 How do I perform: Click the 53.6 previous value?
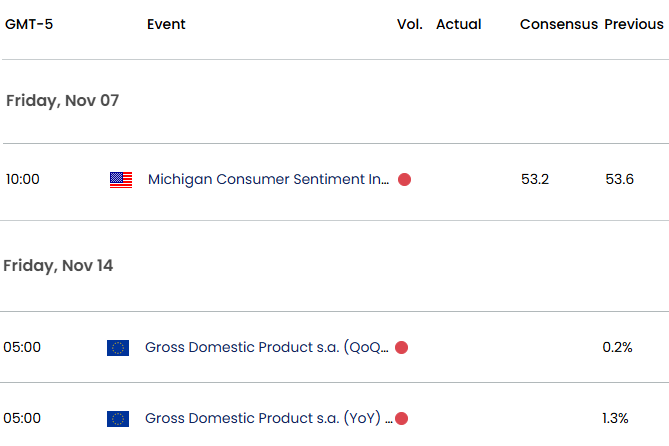coord(619,180)
